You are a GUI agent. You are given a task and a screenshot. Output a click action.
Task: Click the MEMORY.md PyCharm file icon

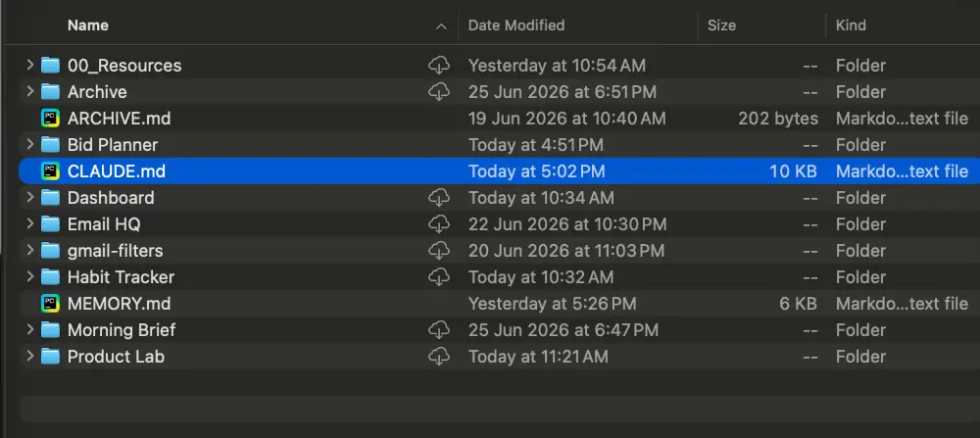pos(50,304)
